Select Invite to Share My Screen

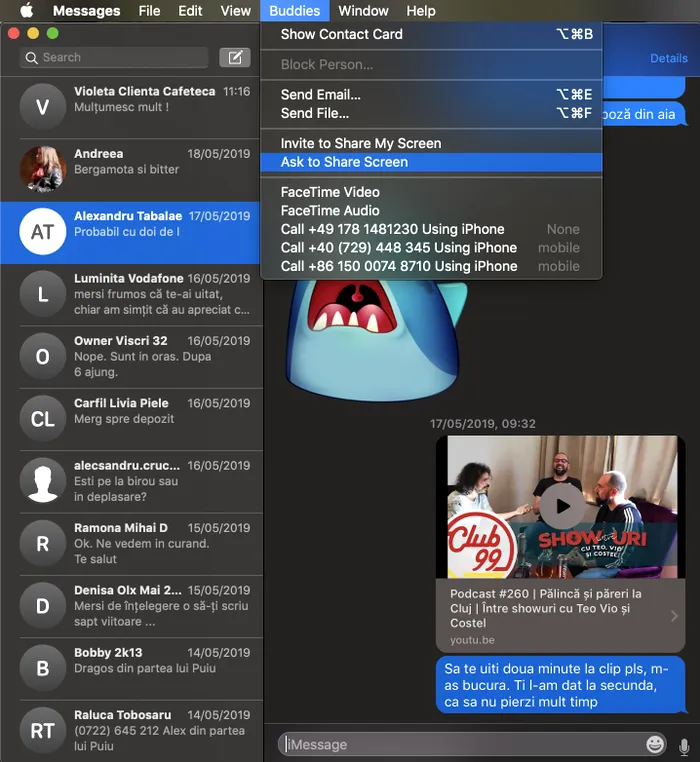point(431,143)
